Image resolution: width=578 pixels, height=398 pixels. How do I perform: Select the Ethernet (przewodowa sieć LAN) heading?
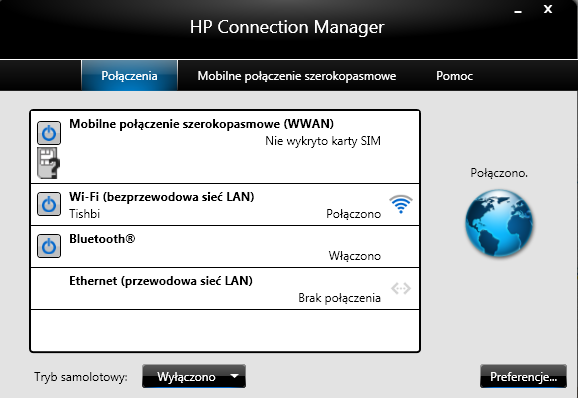click(161, 281)
